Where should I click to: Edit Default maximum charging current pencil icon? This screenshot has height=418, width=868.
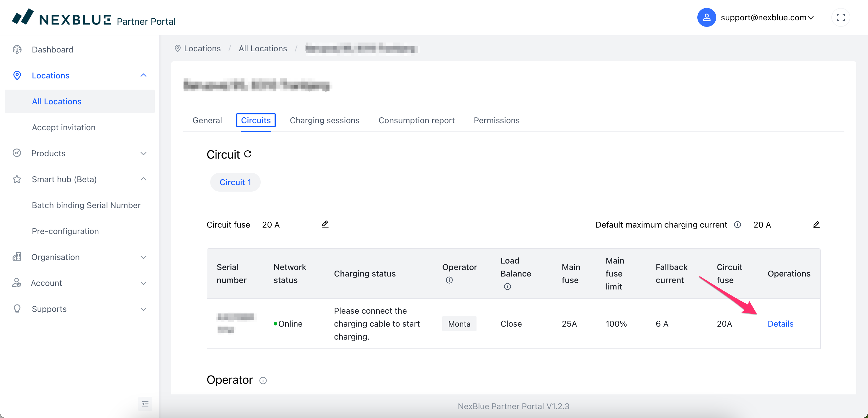pyautogui.click(x=816, y=225)
